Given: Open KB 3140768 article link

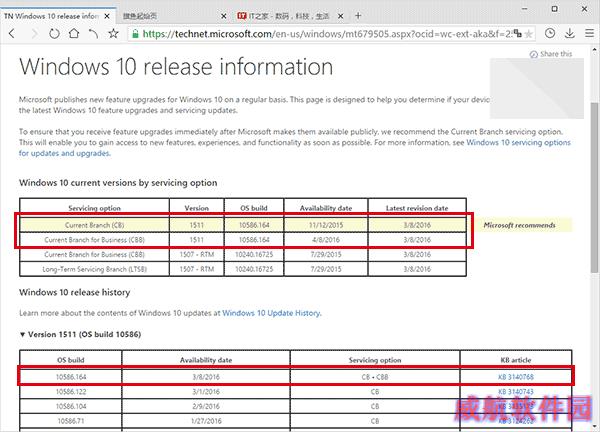Looking at the screenshot, I should coord(515,377).
